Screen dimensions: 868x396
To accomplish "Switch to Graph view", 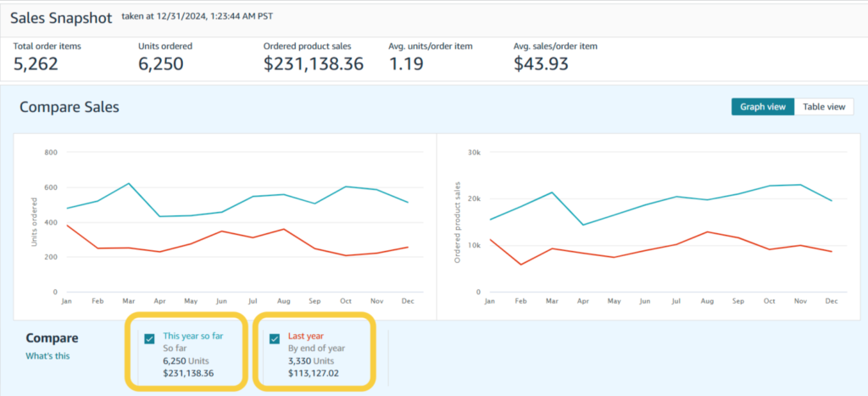I will [763, 107].
